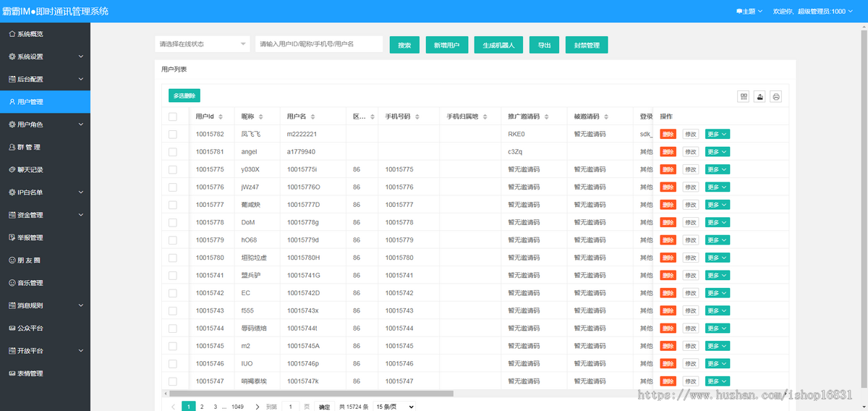Click the 公众平台 icon in sidebar
The image size is (868, 411).
click(12, 328)
